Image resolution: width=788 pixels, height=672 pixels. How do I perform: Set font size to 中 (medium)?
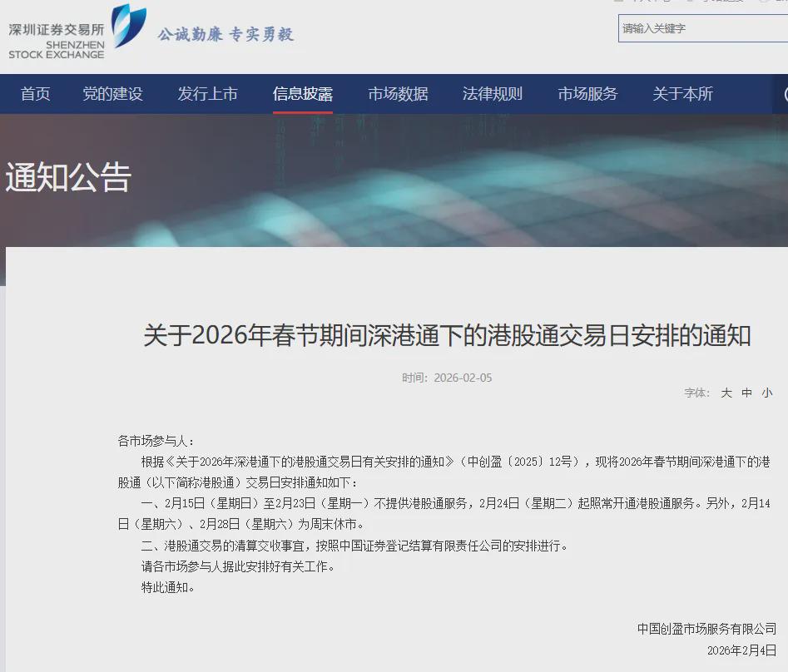point(746,393)
